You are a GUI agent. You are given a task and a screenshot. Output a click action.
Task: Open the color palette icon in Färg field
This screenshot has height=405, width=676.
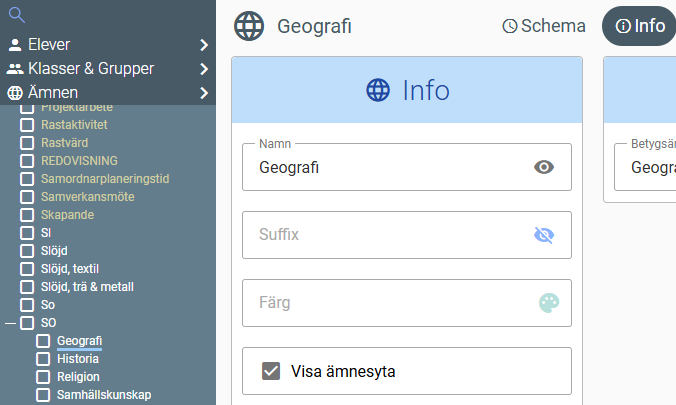549,303
